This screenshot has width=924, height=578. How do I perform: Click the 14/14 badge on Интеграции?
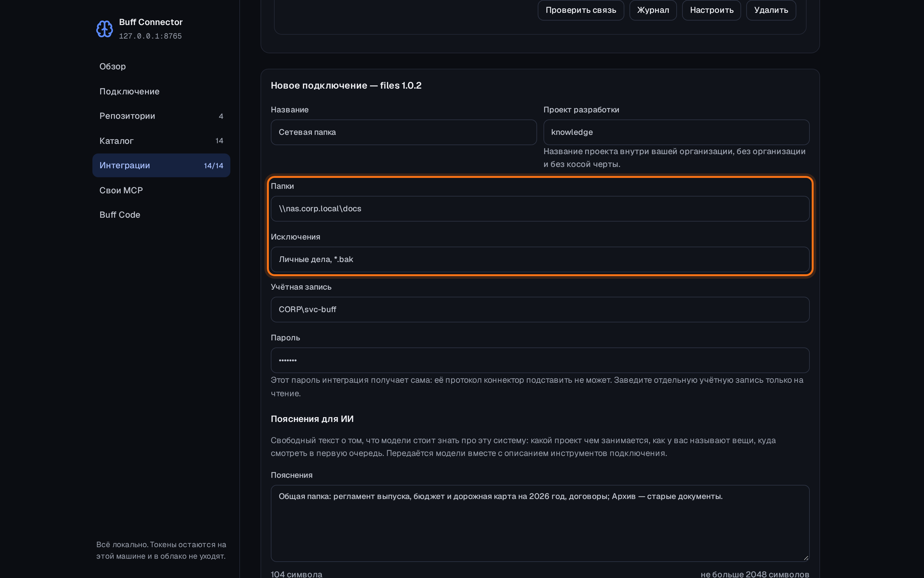(x=213, y=166)
